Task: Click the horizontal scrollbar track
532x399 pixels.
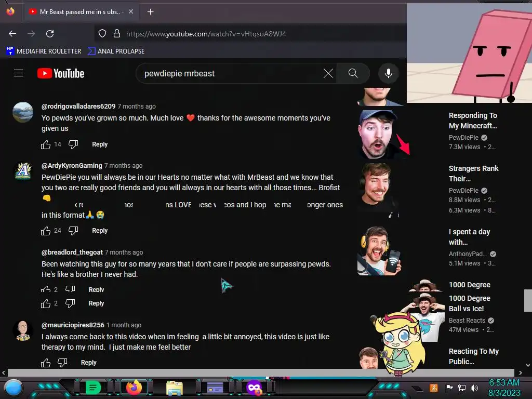Action: [261, 373]
